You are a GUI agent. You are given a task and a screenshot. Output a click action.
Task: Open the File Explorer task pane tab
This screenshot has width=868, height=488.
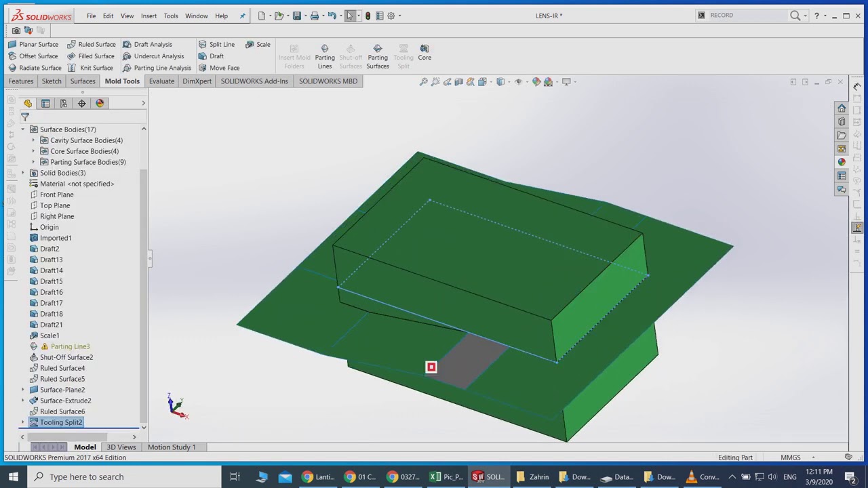842,136
